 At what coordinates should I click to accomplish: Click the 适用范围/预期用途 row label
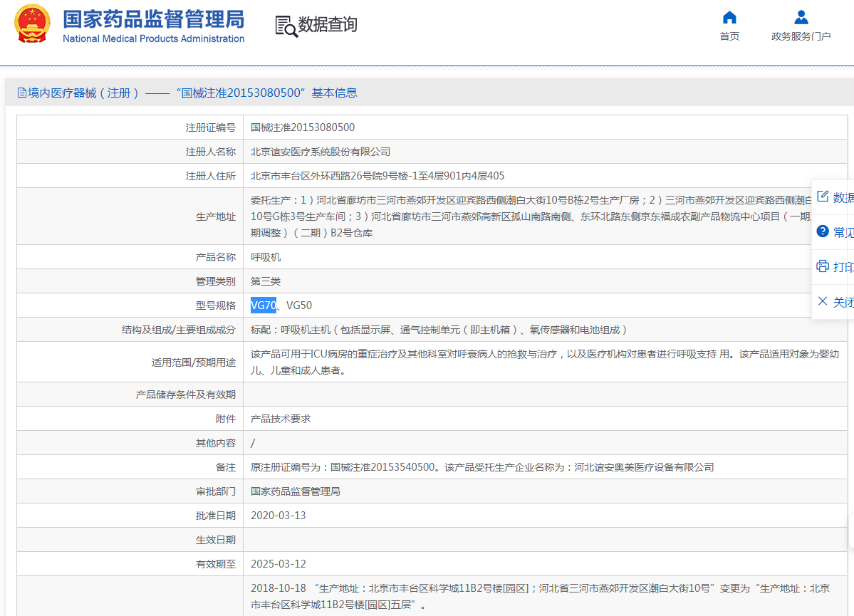193,362
